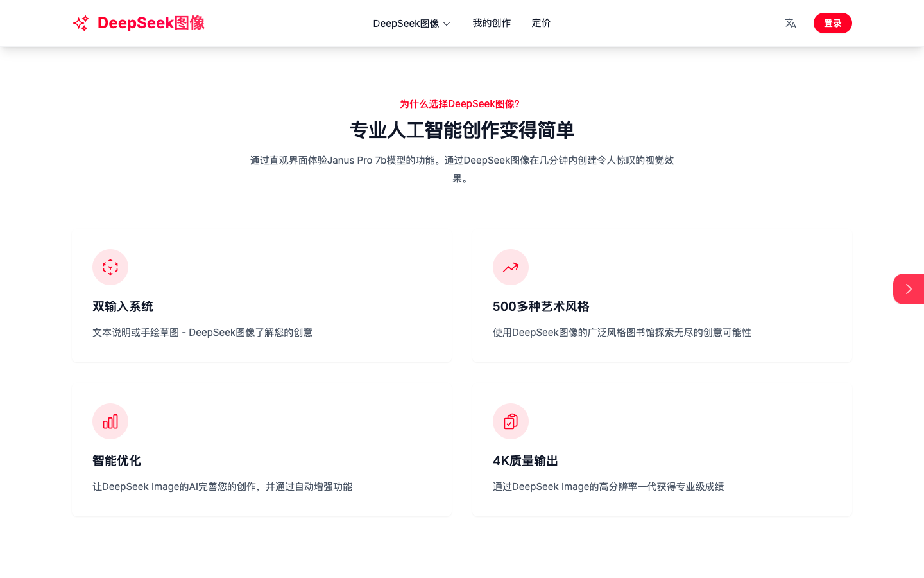Click the 智能优化 bar chart icon
The width and height of the screenshot is (924, 578).
coord(110,421)
